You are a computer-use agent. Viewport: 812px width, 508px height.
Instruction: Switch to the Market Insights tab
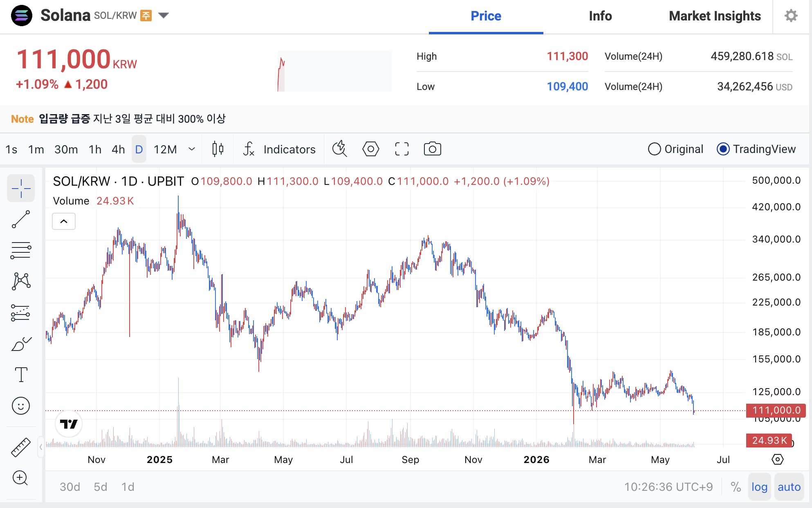pyautogui.click(x=715, y=16)
